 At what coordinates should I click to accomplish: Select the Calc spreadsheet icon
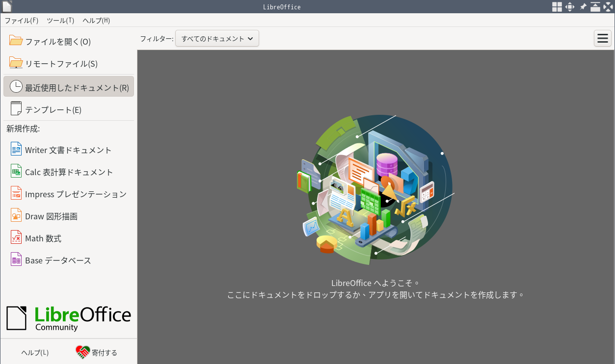coord(16,172)
